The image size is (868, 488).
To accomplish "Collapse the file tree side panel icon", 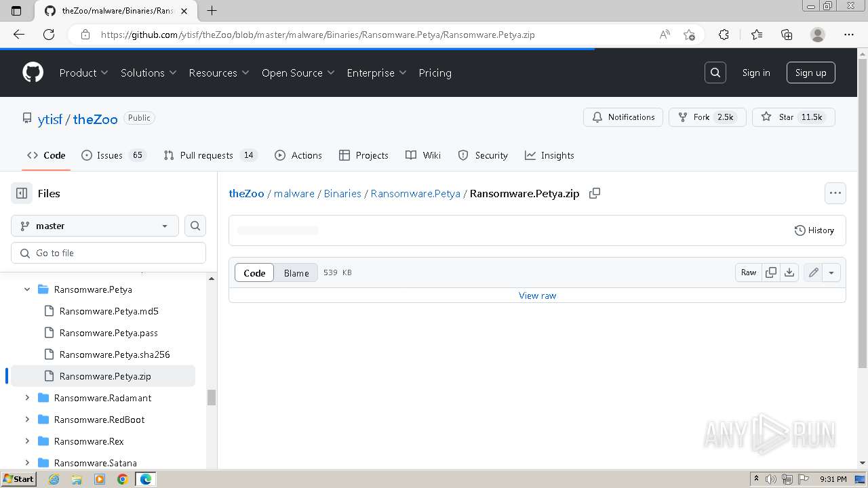I will [x=22, y=193].
